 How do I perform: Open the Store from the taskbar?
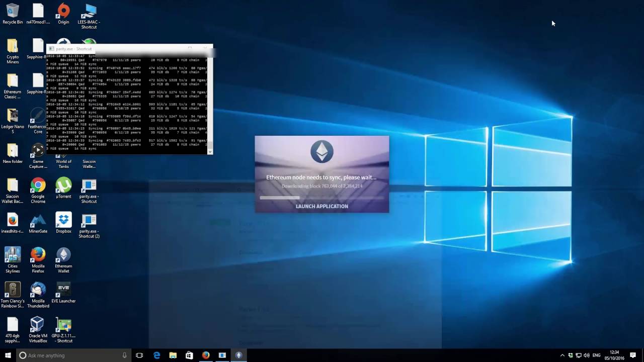click(189, 355)
